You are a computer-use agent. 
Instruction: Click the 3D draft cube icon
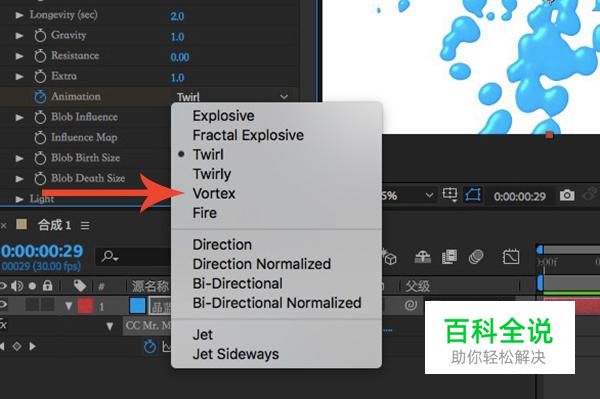[389, 257]
